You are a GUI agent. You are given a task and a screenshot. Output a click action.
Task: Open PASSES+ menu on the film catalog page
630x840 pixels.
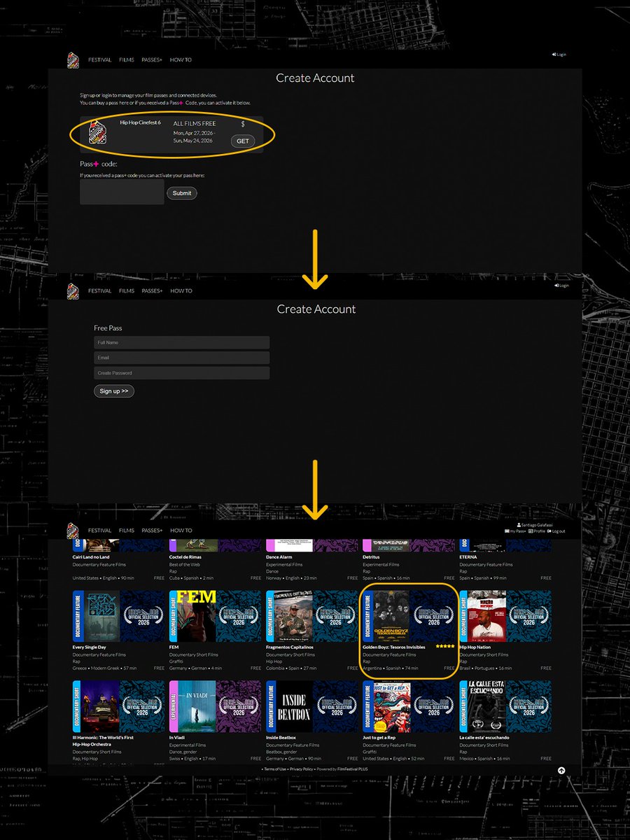point(152,531)
